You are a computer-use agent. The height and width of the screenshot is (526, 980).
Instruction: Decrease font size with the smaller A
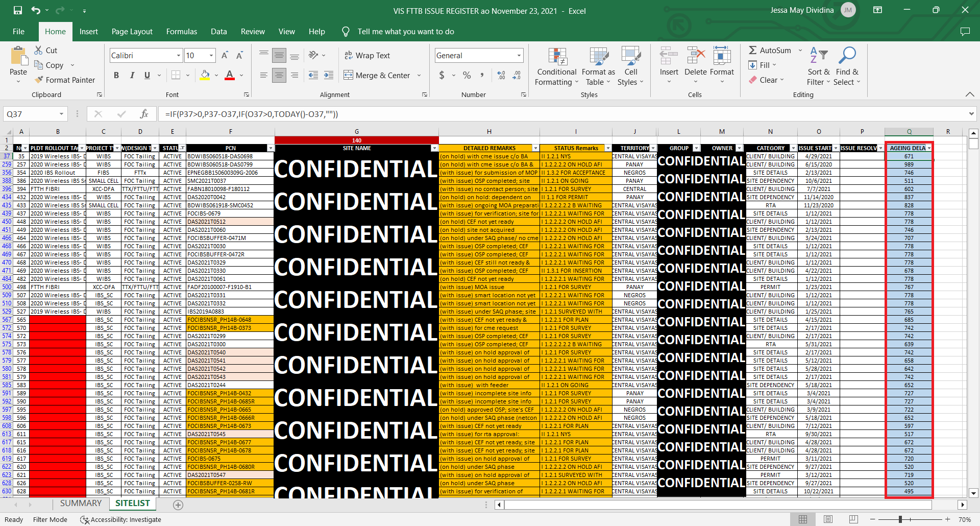[x=239, y=55]
